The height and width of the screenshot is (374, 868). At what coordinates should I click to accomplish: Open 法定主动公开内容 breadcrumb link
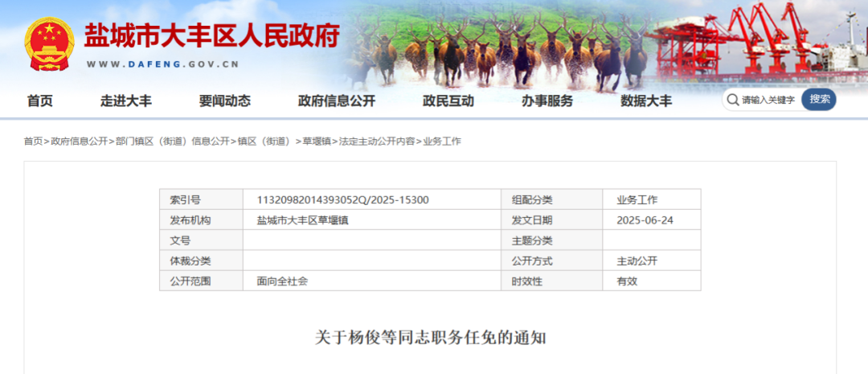coord(377,142)
